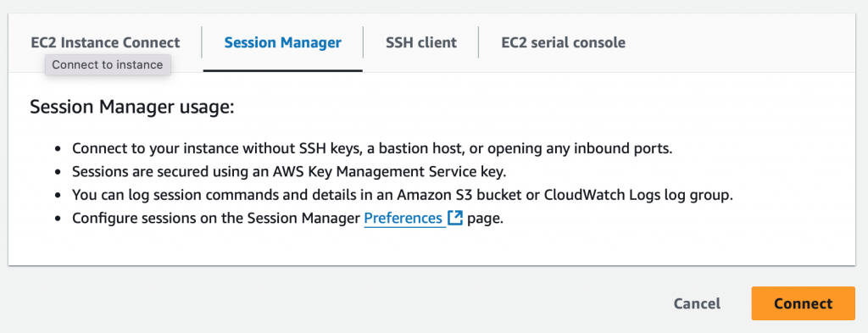Click the AWS Key Management Service bullet text

289,172
